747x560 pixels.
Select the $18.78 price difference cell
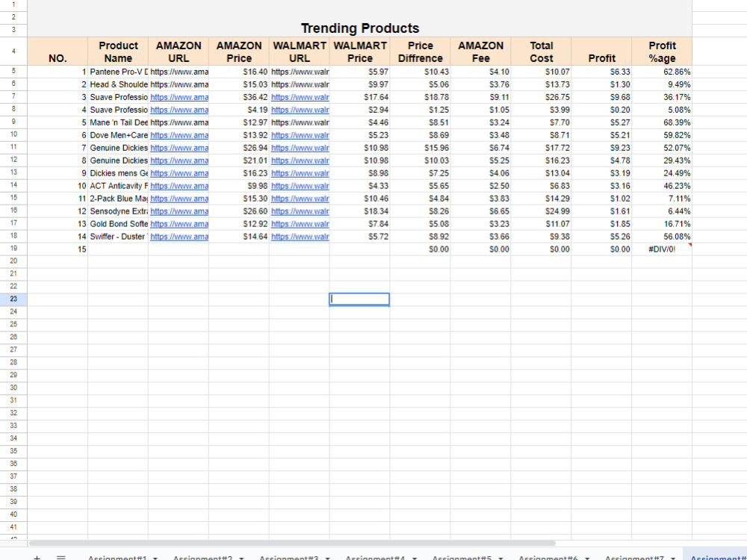[x=420, y=97]
